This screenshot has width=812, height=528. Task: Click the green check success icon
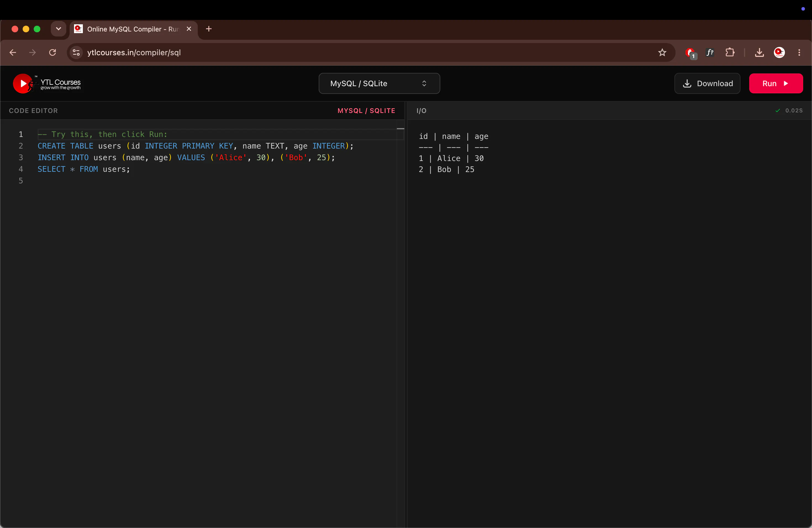(x=777, y=110)
